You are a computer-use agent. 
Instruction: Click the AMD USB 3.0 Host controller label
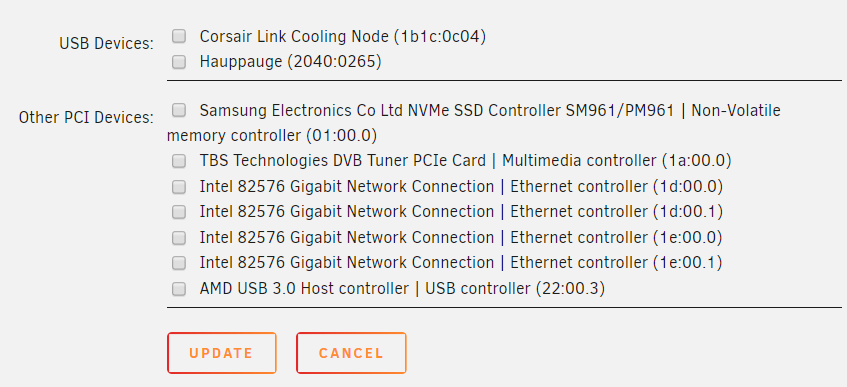[402, 289]
